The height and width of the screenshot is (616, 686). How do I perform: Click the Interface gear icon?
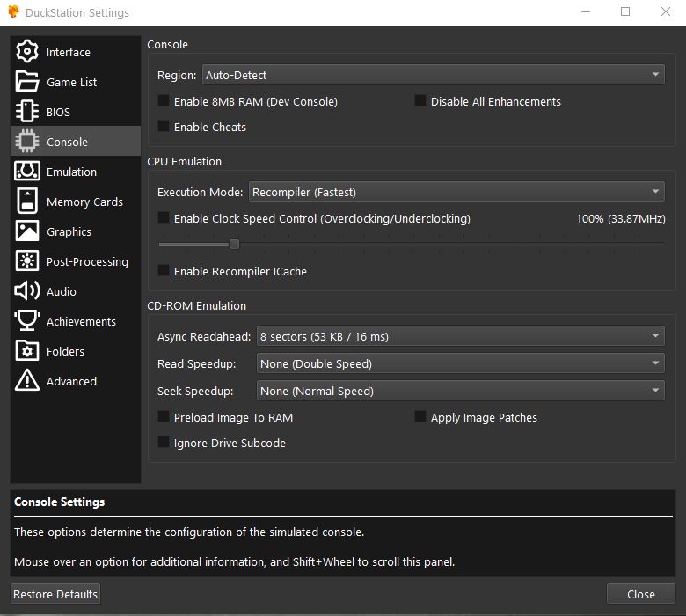[x=27, y=52]
